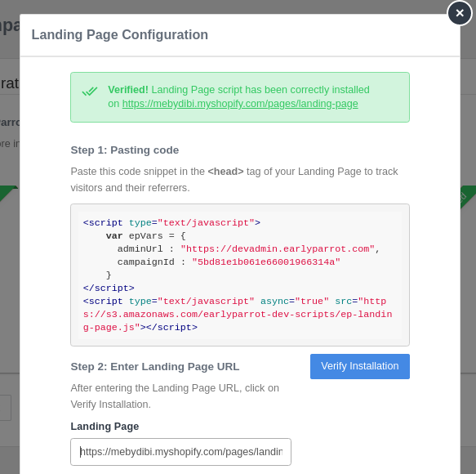476x474 pixels.
Task: Click the bold "Verified!" text in alert
Action: click(x=128, y=90)
